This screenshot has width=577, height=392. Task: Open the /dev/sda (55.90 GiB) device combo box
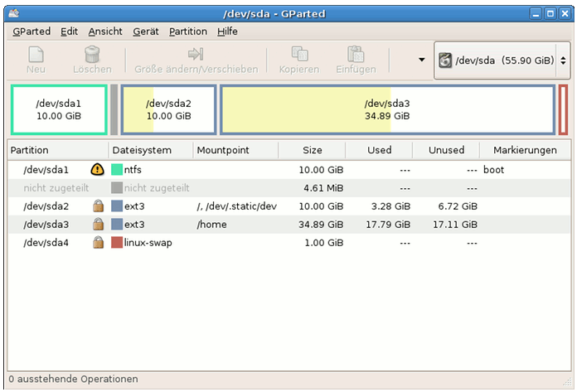pos(502,60)
